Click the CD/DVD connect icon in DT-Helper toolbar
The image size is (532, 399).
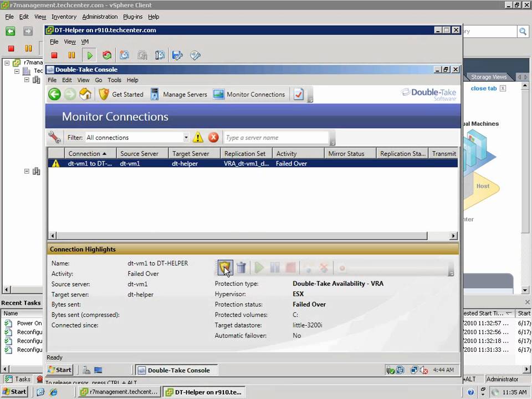click(196, 55)
